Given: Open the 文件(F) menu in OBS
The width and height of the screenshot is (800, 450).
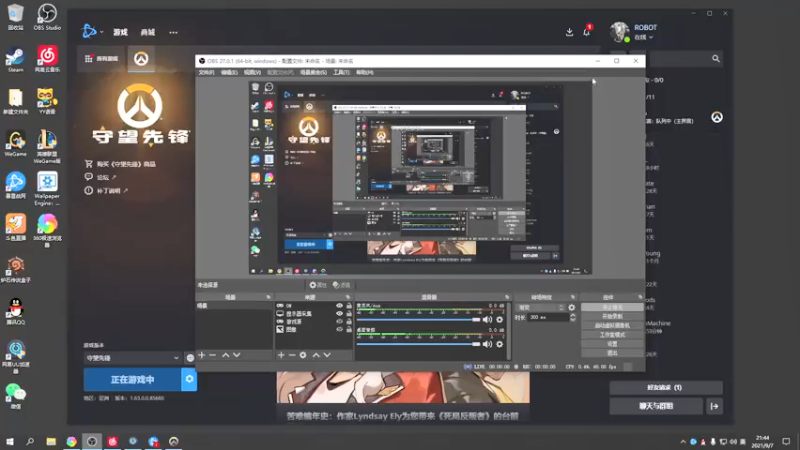Looking at the screenshot, I should (206, 72).
